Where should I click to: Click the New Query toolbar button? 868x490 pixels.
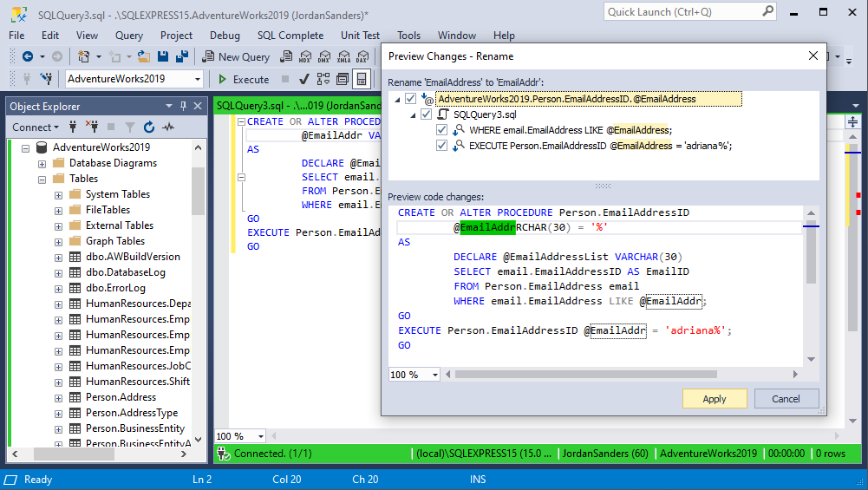pyautogui.click(x=237, y=56)
